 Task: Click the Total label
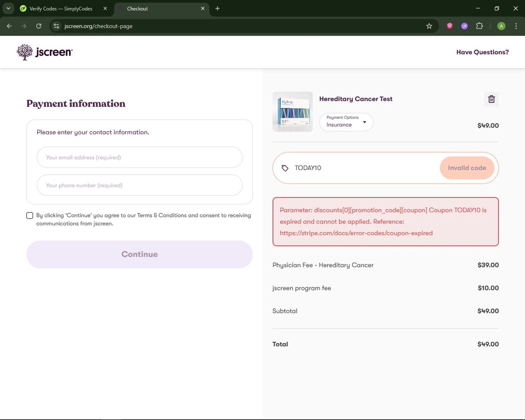pos(280,344)
